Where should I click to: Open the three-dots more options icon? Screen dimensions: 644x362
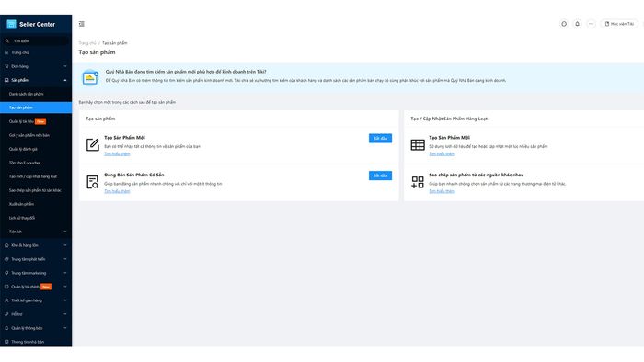(x=591, y=24)
